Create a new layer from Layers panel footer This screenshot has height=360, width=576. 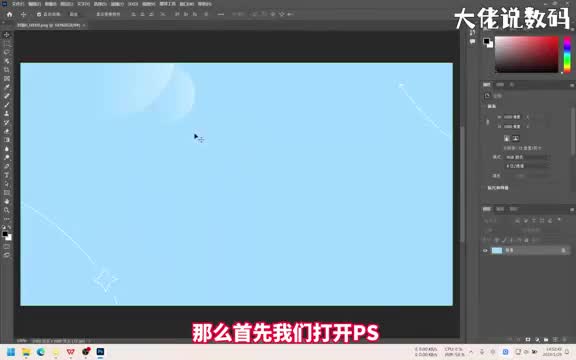click(555, 339)
